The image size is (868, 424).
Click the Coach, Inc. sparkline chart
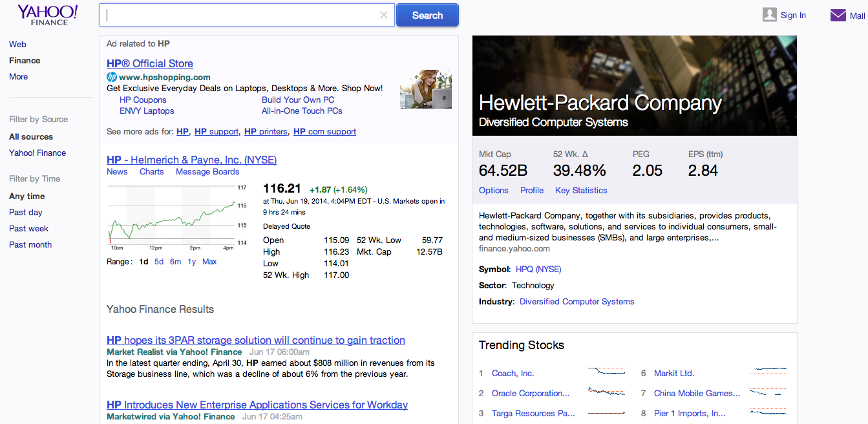tap(606, 372)
